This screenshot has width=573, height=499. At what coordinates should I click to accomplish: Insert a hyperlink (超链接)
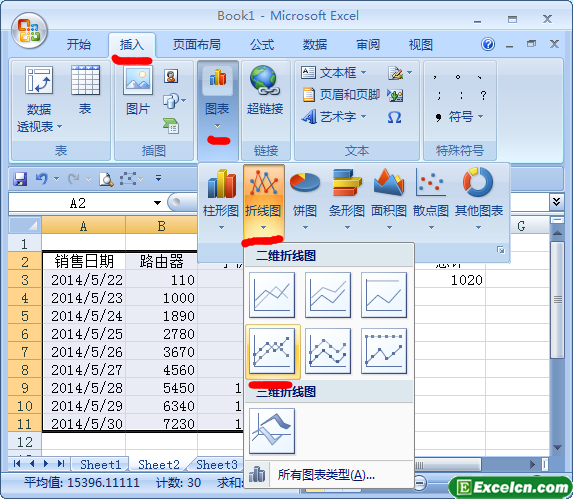pyautogui.click(x=265, y=90)
